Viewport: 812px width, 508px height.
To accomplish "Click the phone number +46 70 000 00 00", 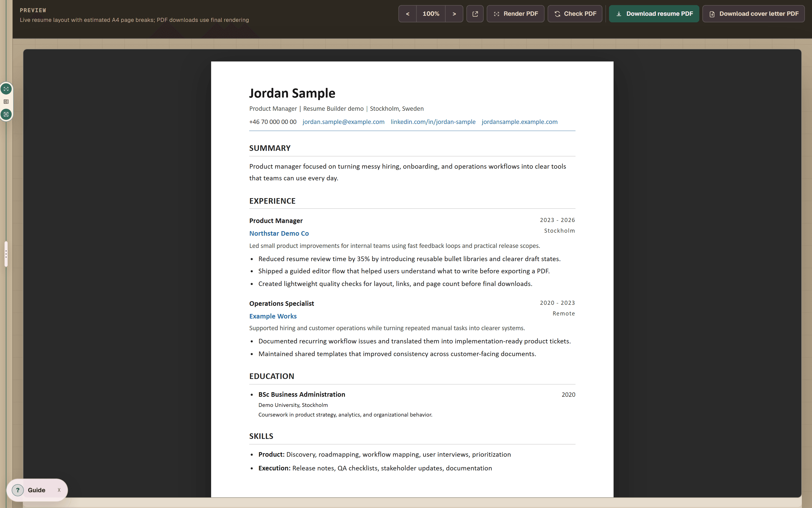I will pyautogui.click(x=273, y=122).
